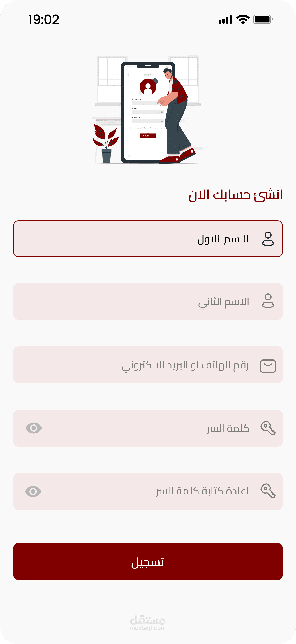This screenshot has height=644, width=296.
Task: Tap the battery icon in status bar
Action: coord(263,19)
